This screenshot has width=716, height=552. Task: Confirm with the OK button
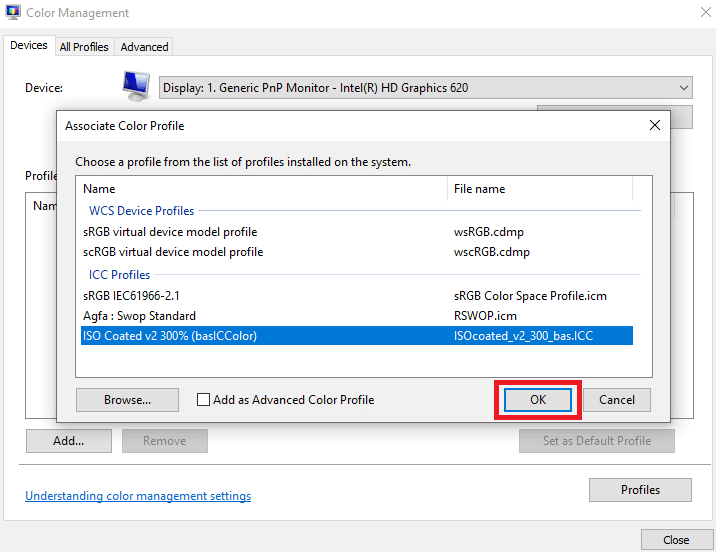tap(537, 400)
